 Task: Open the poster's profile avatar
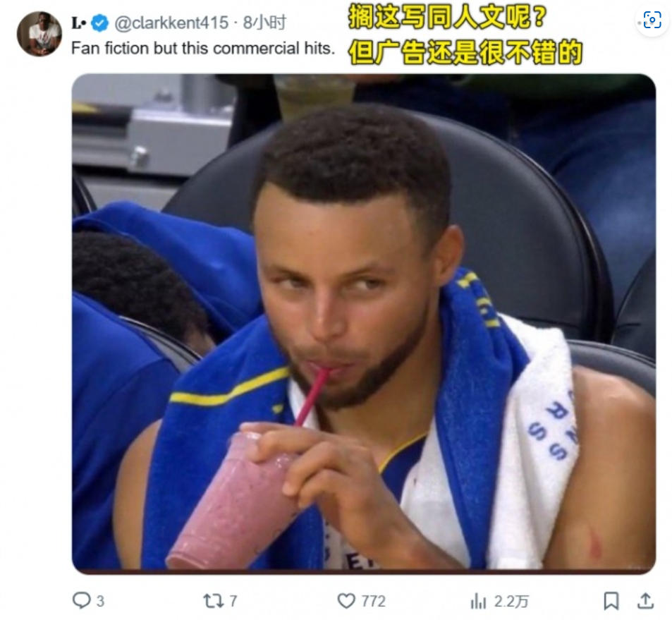(x=39, y=34)
